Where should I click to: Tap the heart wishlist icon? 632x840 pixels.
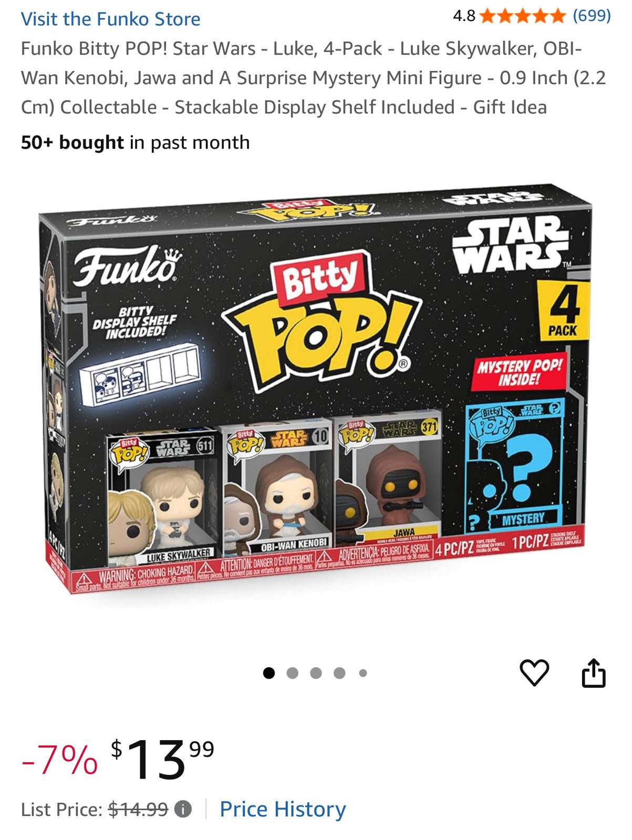click(534, 673)
